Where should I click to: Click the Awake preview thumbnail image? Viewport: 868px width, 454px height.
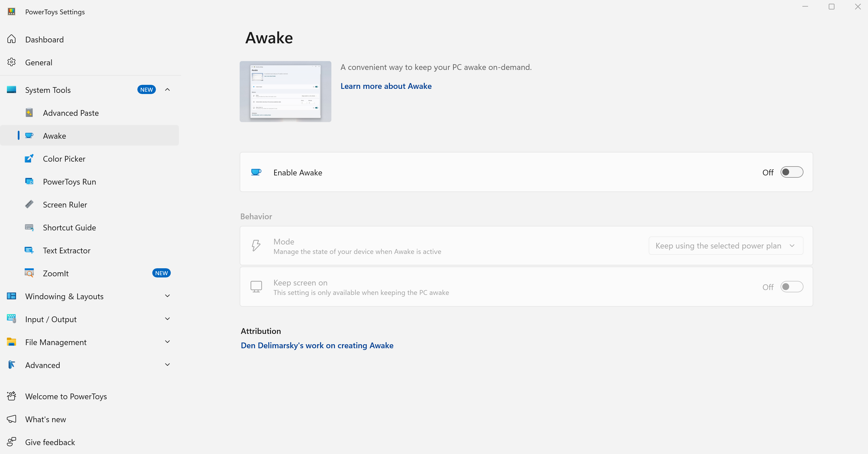coord(285,91)
